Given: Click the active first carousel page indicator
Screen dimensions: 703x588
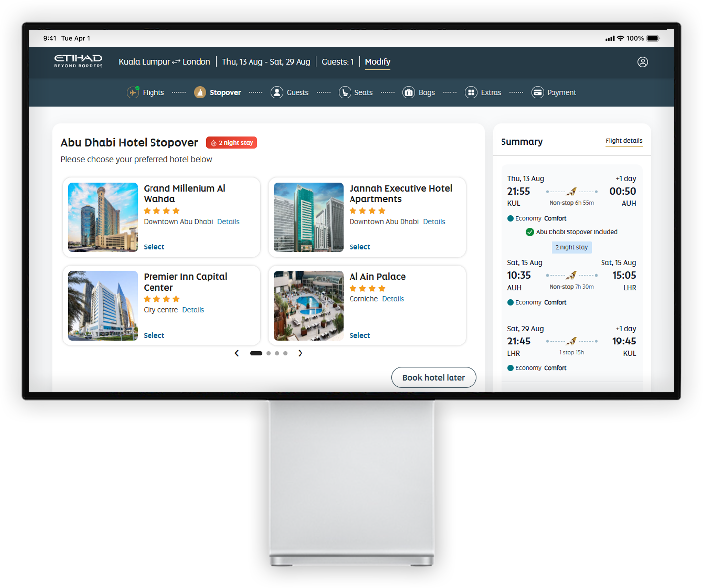Looking at the screenshot, I should (256, 353).
